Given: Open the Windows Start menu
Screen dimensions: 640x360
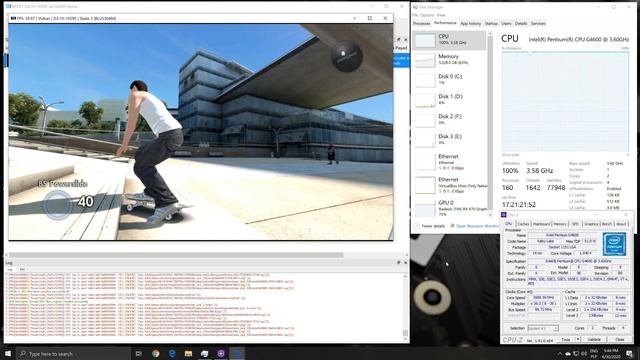Looking at the screenshot, I should (x=8, y=353).
